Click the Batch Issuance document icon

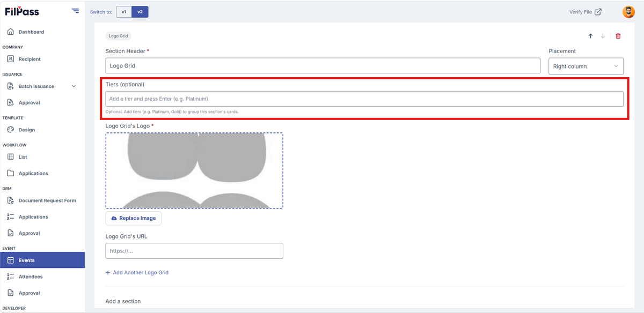click(x=11, y=86)
